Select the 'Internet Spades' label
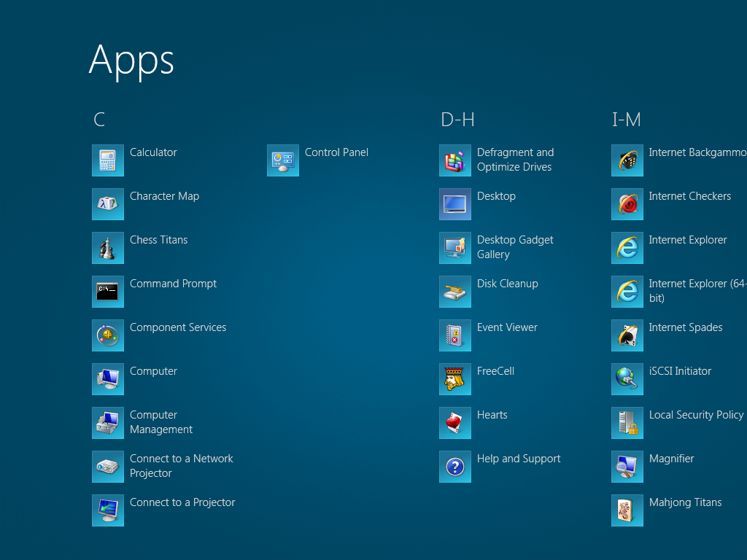 pos(686,327)
